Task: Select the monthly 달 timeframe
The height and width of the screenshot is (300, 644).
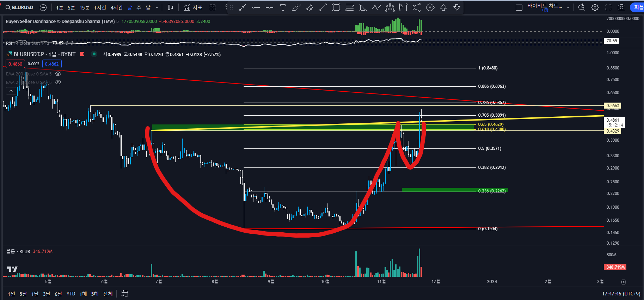Action: point(148,7)
